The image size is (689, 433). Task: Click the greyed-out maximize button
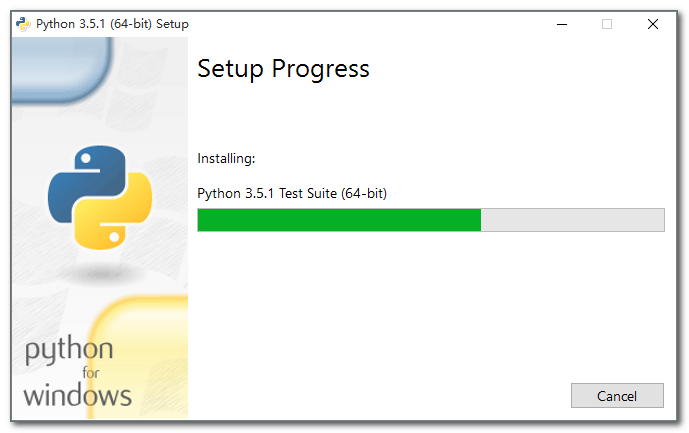pyautogui.click(x=606, y=24)
